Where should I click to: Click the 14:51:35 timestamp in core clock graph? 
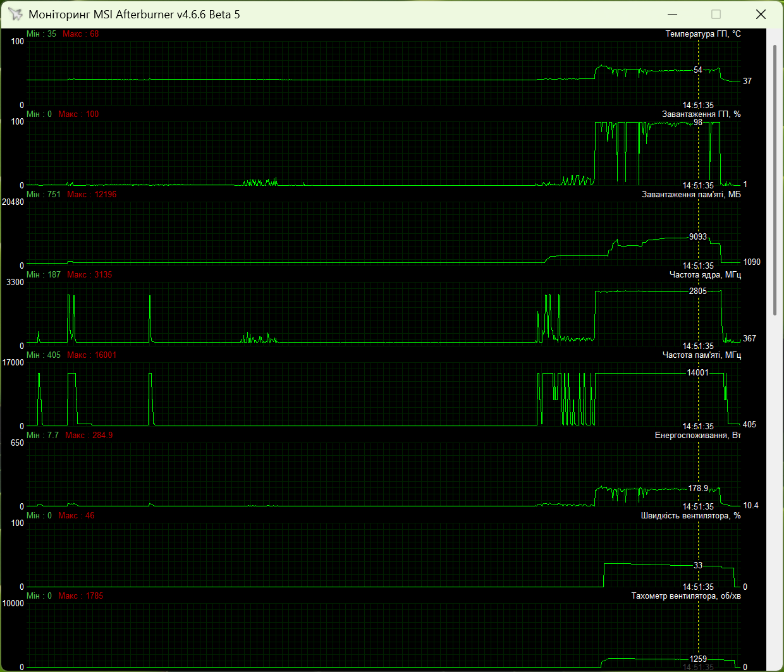coord(698,346)
